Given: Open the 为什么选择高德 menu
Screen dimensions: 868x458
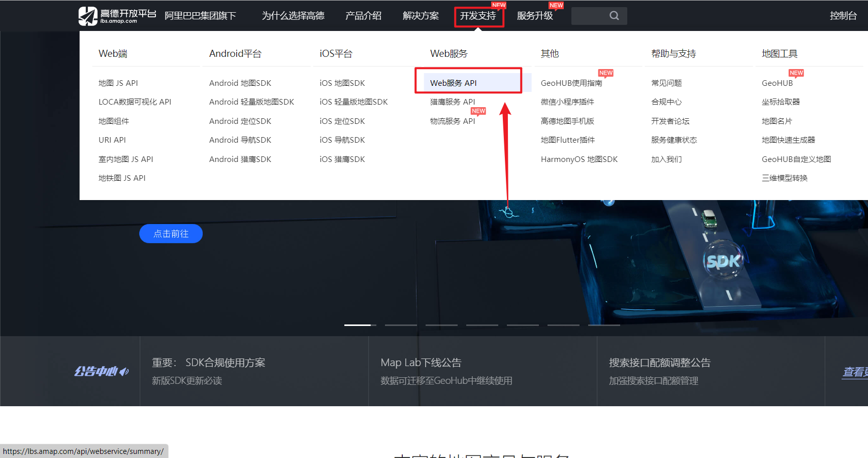Looking at the screenshot, I should pos(293,16).
